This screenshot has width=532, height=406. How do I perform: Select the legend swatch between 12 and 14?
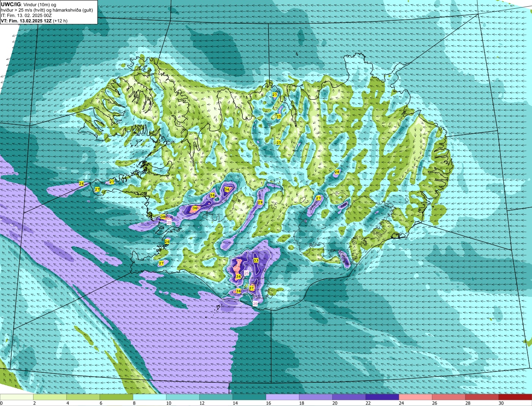(216, 397)
